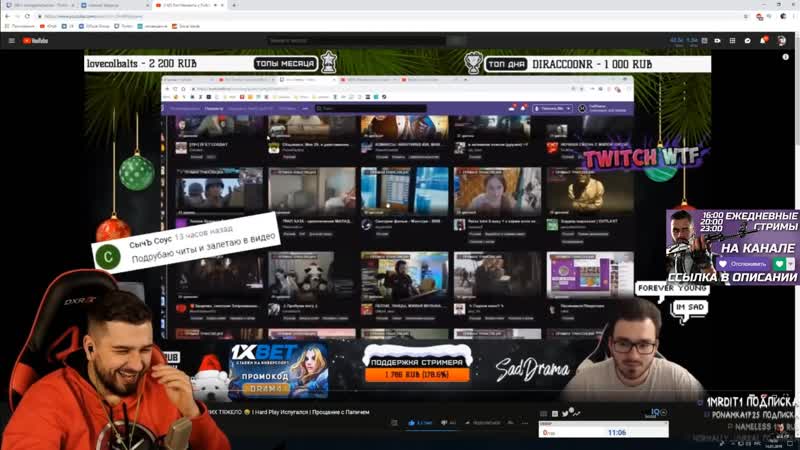800x450 pixels.
Task: Open the YouTube create video camera icon
Action: (x=717, y=41)
